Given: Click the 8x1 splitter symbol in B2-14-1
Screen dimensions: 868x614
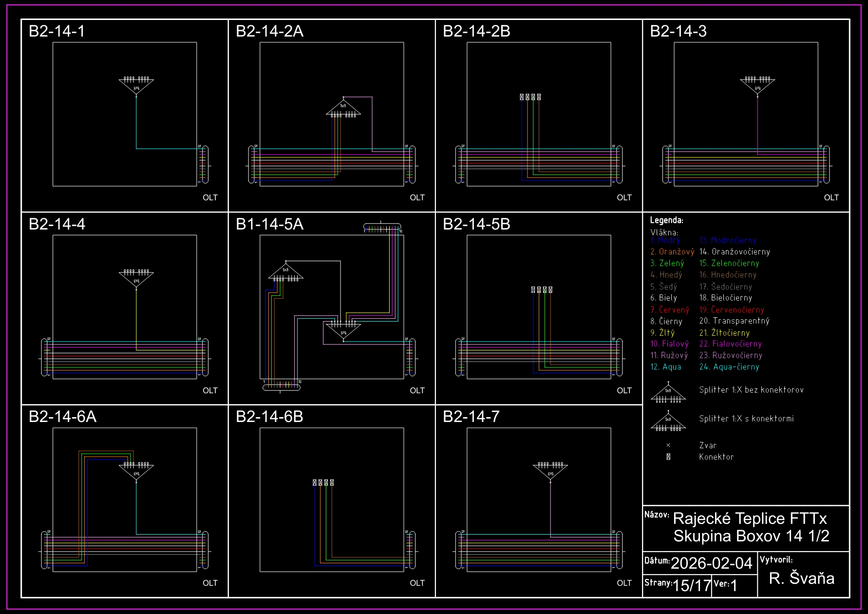Looking at the screenshot, I should point(136,86).
